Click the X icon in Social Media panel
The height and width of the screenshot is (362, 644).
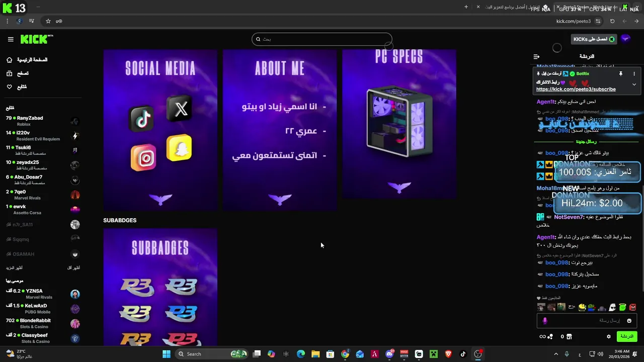pos(180,109)
